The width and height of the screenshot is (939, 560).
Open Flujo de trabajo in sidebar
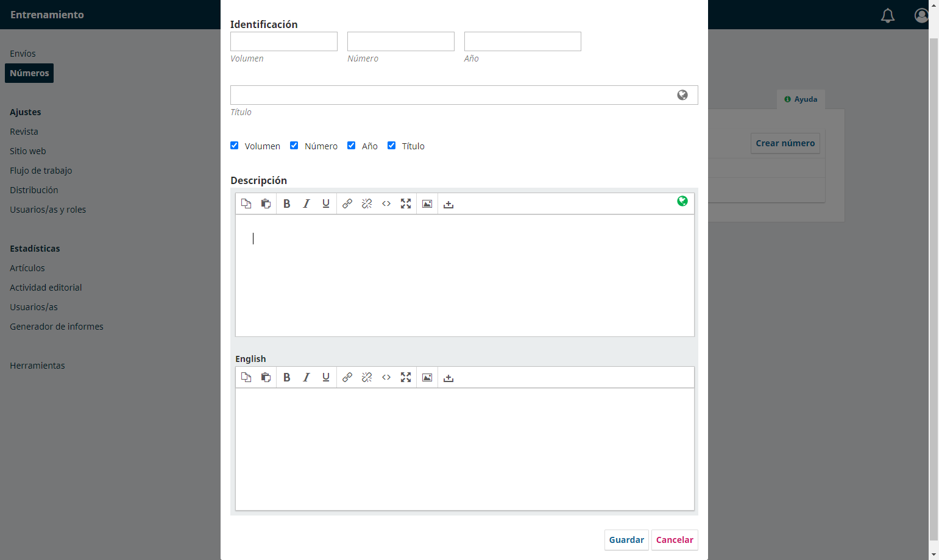click(41, 171)
